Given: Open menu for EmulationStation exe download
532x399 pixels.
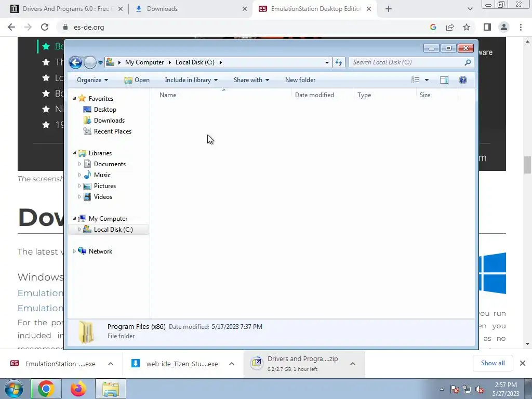Looking at the screenshot, I should point(111,364).
